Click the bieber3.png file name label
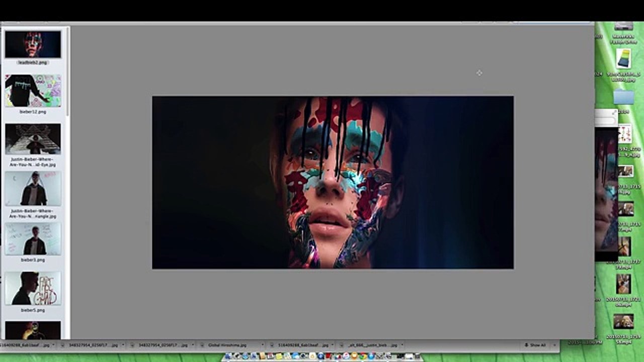 (33, 260)
